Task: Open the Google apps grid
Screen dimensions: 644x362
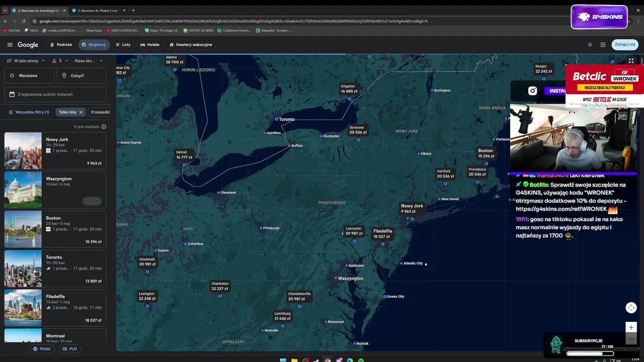Action: click(603, 45)
